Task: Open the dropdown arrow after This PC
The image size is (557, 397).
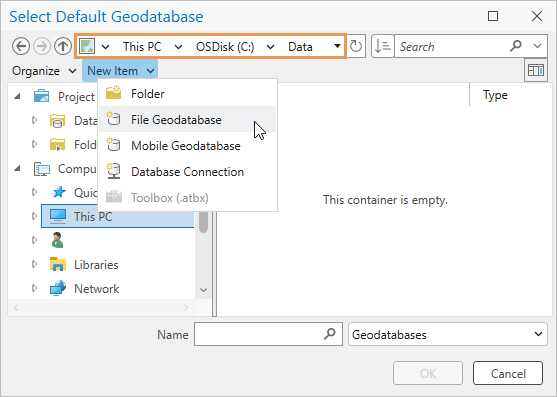Action: point(179,47)
